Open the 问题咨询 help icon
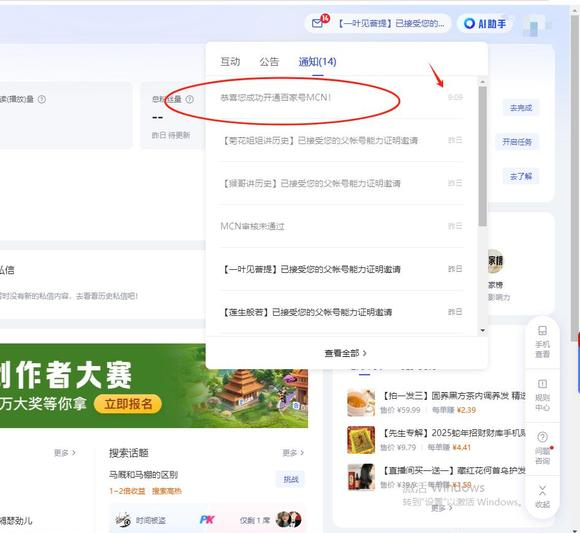The height and width of the screenshot is (533, 580). coord(542,448)
